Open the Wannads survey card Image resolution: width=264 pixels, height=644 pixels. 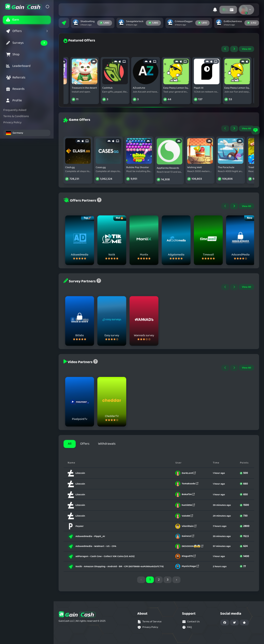[144, 321]
